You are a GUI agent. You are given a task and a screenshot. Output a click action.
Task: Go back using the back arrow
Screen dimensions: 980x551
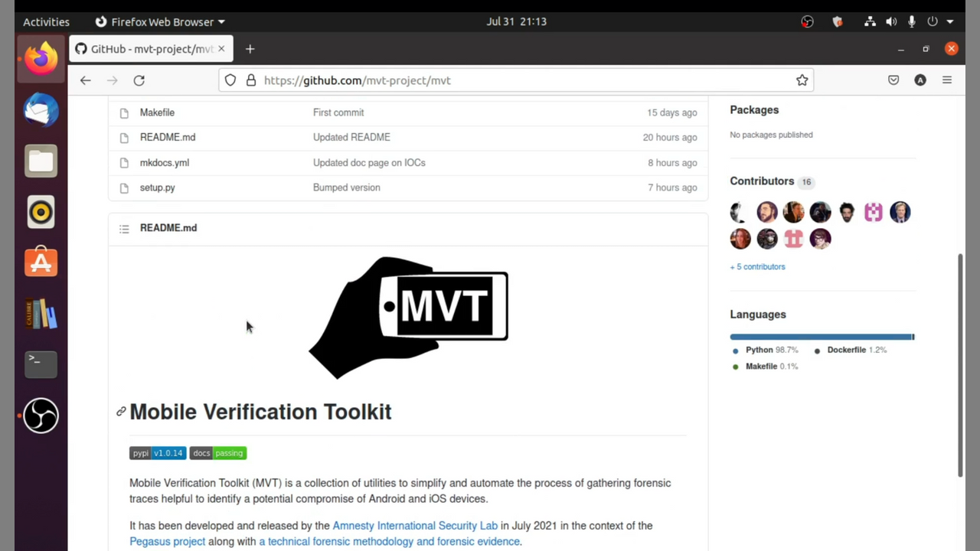coord(85,80)
